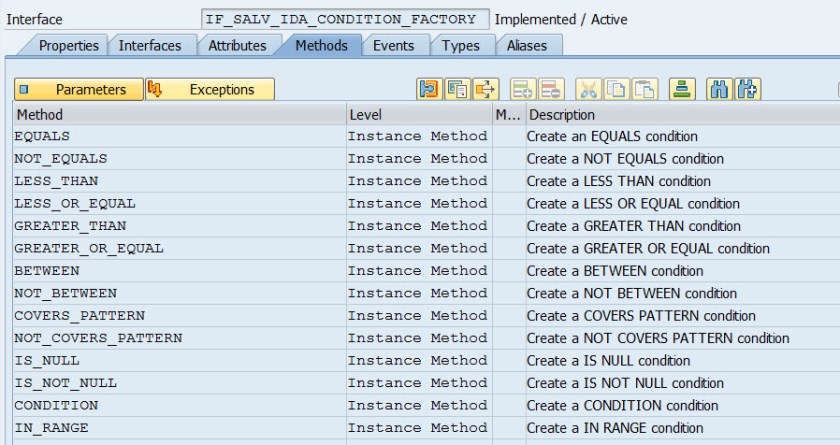Open the Events tab
840x445 pixels.
coord(393,45)
